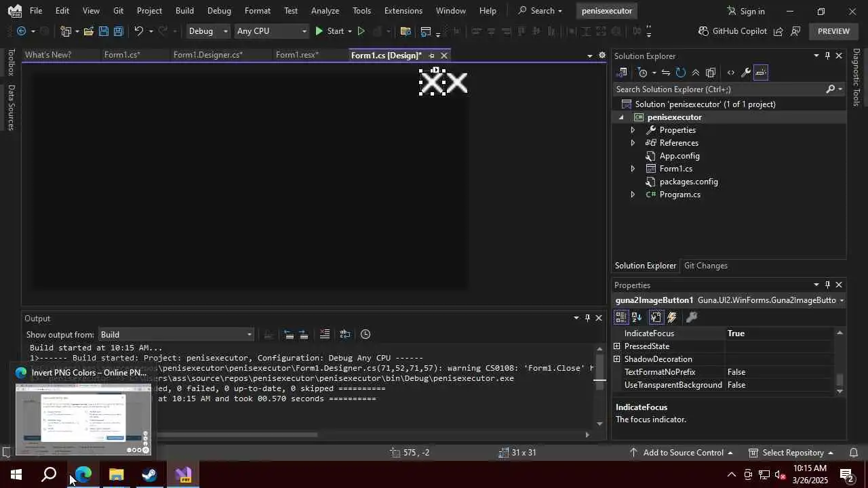
Task: Click Clear All icon in Output toolbar
Action: pyautogui.click(x=325, y=334)
